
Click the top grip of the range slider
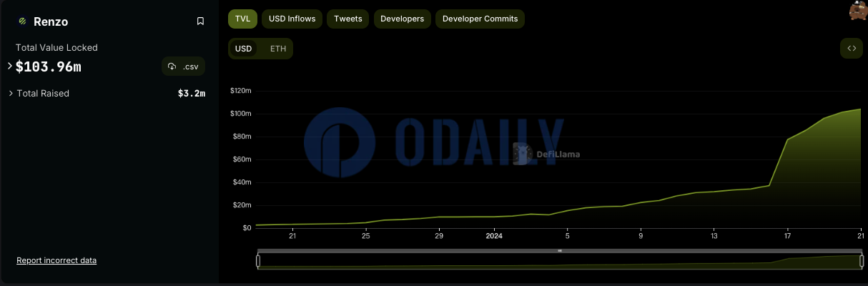tap(560, 251)
